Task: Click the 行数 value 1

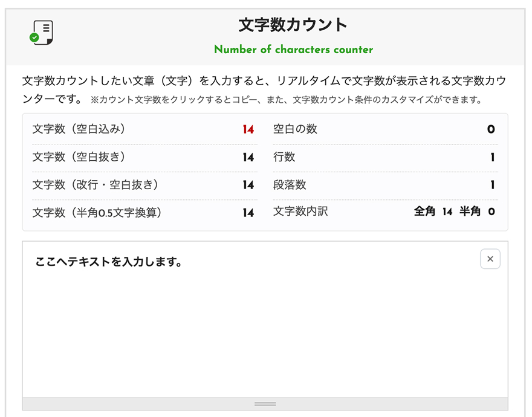Action: pyautogui.click(x=493, y=158)
